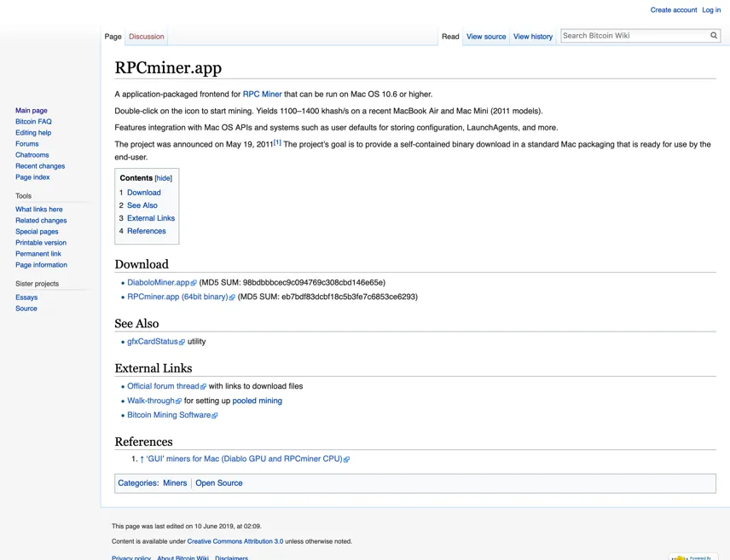Click the citation [1] superscript
The image size is (730, 560).
point(277,142)
